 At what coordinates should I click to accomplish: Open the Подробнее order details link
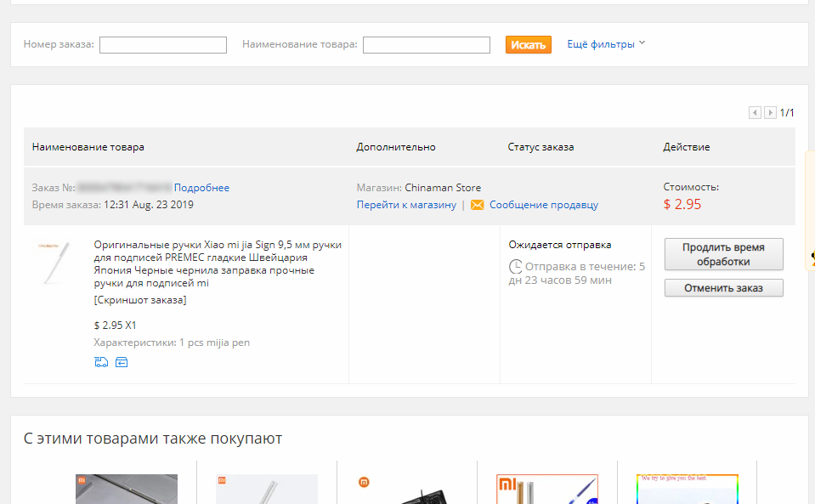pos(201,188)
